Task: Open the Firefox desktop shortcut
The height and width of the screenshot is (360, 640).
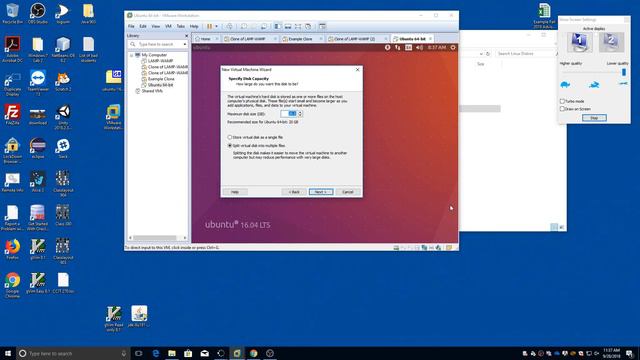Action: click(12, 249)
